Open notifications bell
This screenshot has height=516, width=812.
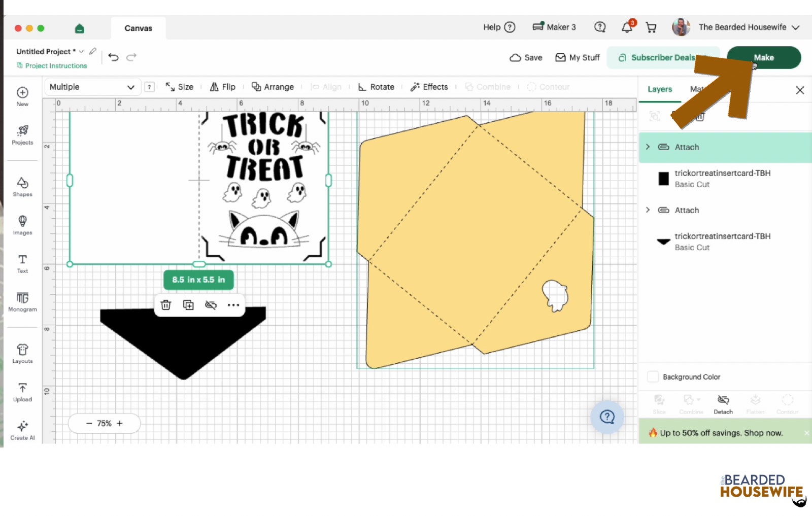(x=627, y=27)
